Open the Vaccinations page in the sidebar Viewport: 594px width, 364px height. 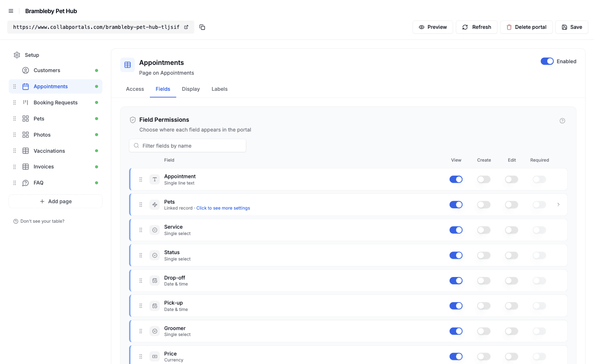coord(56,151)
